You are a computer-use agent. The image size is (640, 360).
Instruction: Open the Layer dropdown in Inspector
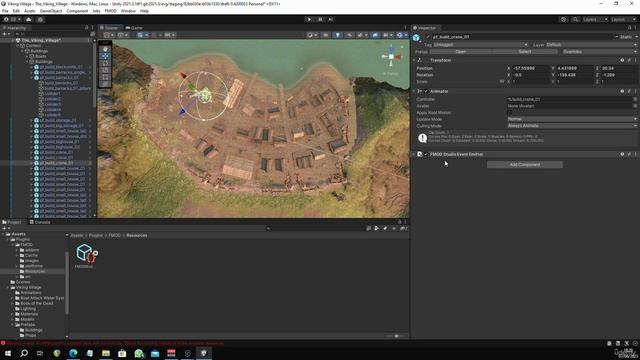[x=591, y=44]
